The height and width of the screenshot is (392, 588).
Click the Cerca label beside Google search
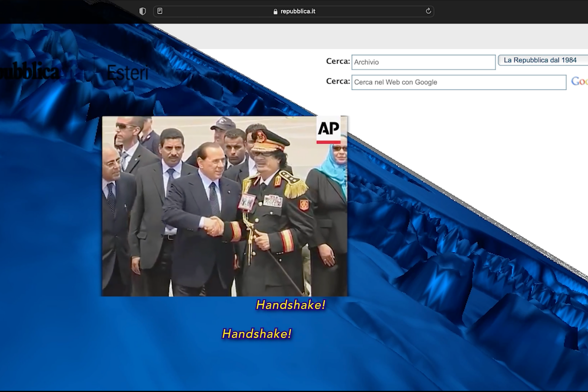pos(338,81)
